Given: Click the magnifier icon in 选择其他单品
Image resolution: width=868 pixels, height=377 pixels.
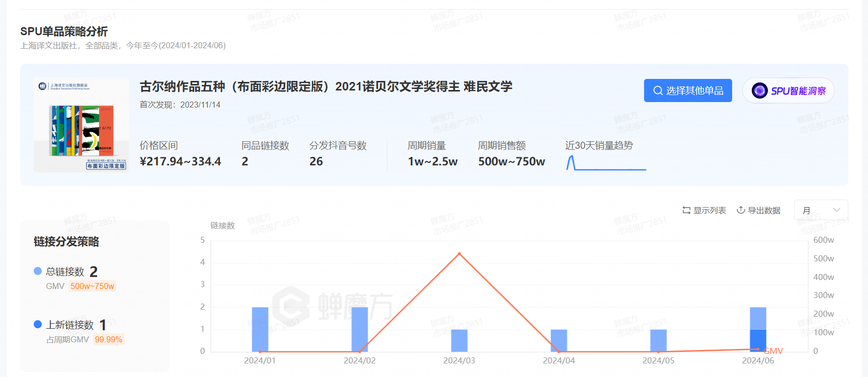Looking at the screenshot, I should [658, 90].
